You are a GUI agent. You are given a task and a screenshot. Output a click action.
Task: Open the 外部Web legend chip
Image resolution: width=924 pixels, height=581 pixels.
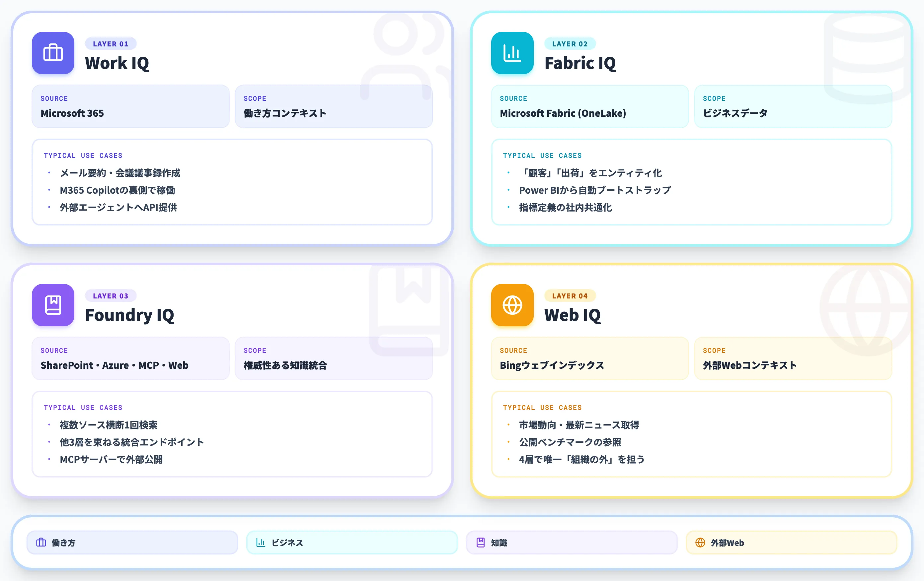(x=791, y=542)
